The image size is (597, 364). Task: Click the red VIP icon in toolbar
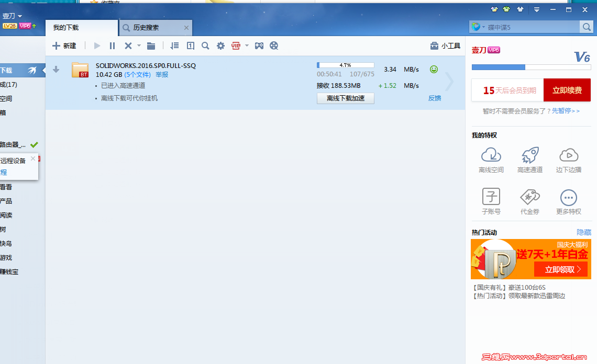click(x=236, y=46)
